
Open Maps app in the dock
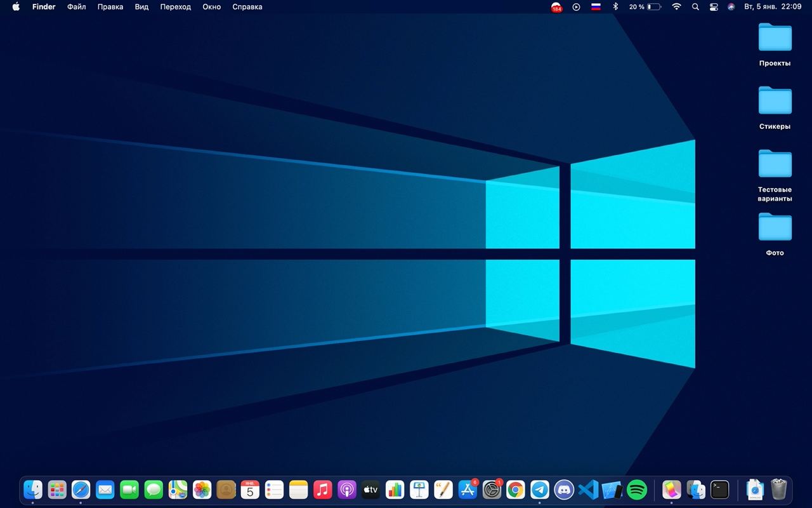[178, 490]
